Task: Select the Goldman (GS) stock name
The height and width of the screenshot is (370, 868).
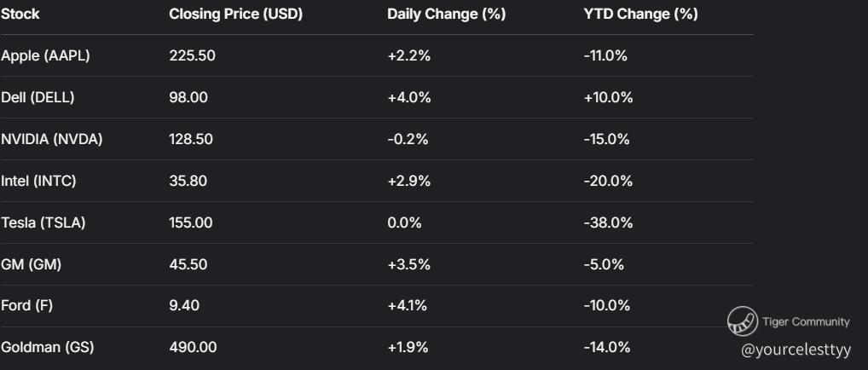Action: [48, 348]
